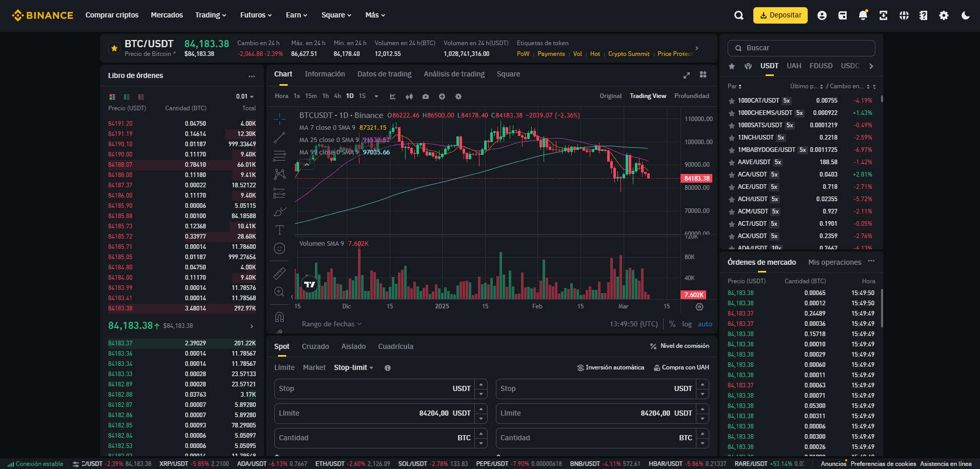The width and height of the screenshot is (980, 469).
Task: Open Inversión automática link
Action: 610,367
